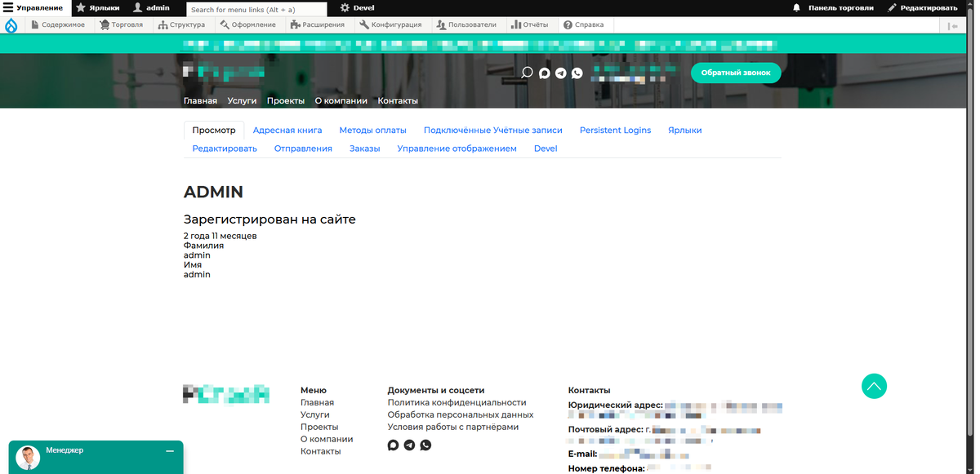The width and height of the screenshot is (980, 474).
Task: Click the Drupal droplet icon in admin toolbar
Action: (x=11, y=24)
